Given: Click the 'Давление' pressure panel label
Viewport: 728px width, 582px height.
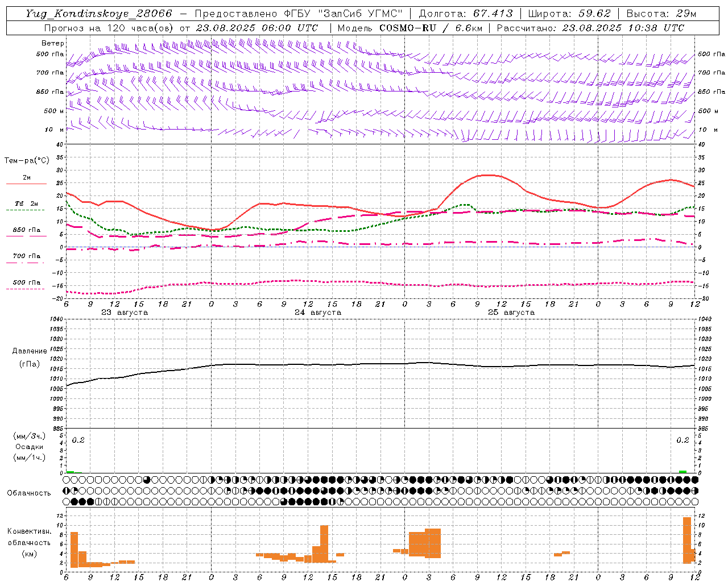Looking at the screenshot, I should 30,351.
